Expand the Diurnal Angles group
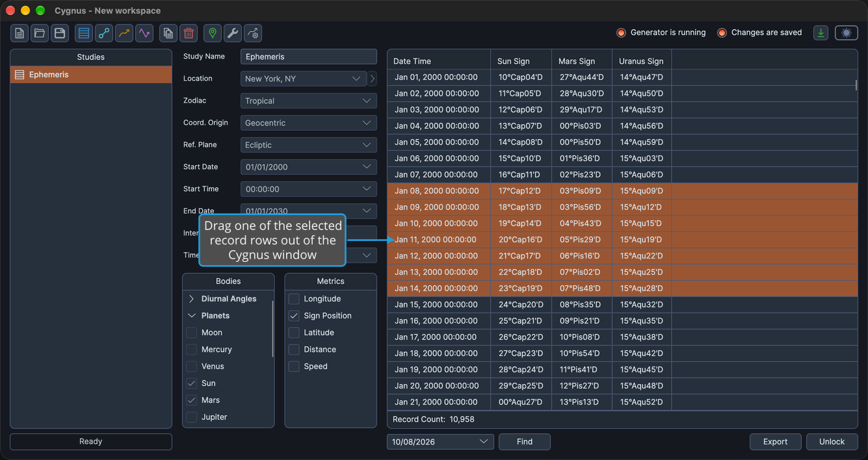Viewport: 868px width, 460px height. pos(192,299)
